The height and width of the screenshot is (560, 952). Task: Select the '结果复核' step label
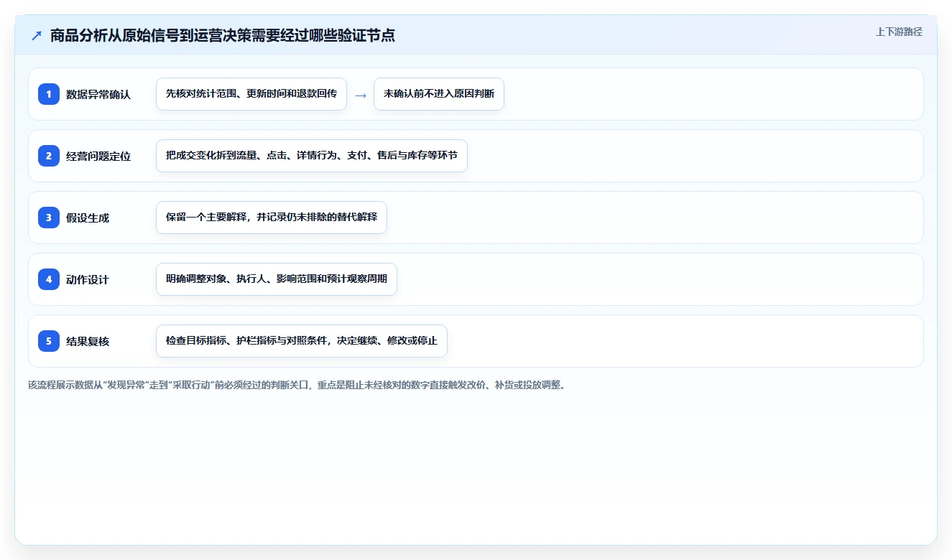(x=88, y=341)
